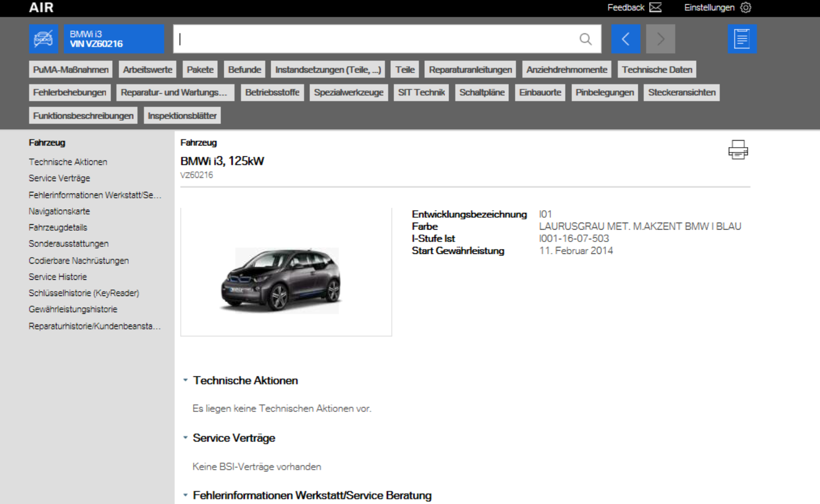Open Spezialwerkzeuge
The width and height of the screenshot is (820, 504).
[x=349, y=92]
